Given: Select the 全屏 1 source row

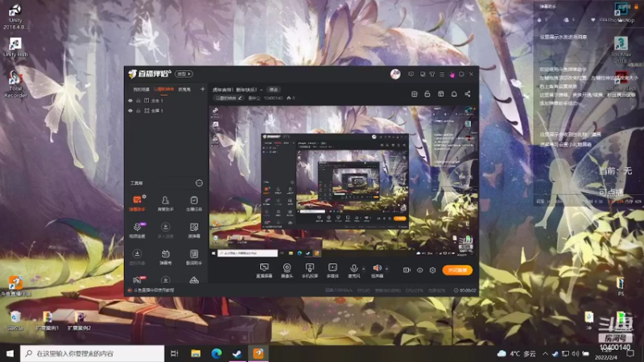Looking at the screenshot, I should click(166, 111).
